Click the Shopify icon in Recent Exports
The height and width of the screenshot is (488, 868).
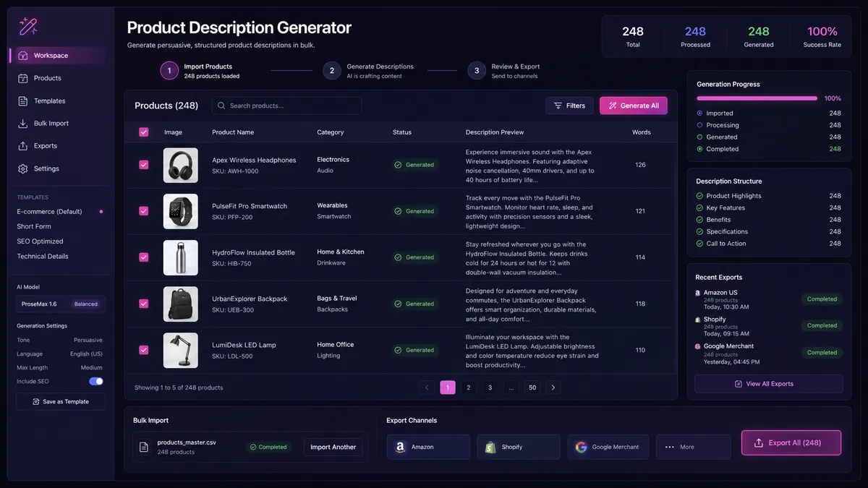[x=698, y=320]
